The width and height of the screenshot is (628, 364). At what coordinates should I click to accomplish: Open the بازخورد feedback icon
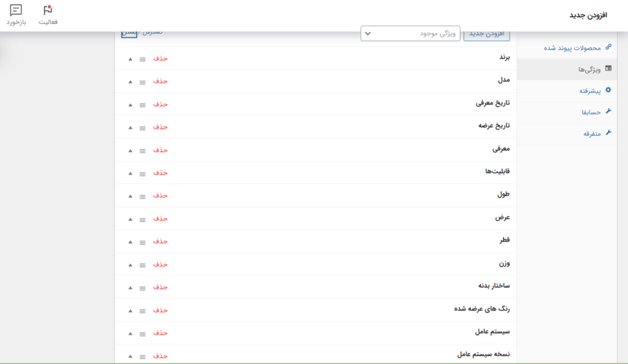pyautogui.click(x=16, y=15)
